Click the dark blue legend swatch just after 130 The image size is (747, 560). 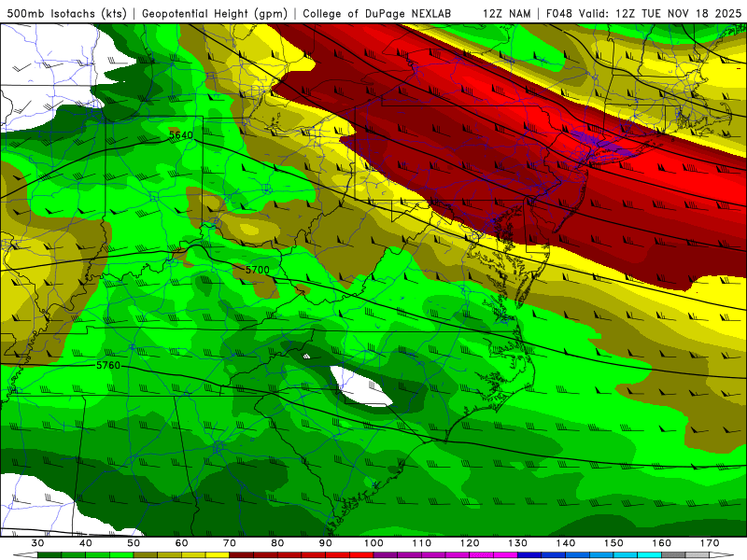(529, 555)
